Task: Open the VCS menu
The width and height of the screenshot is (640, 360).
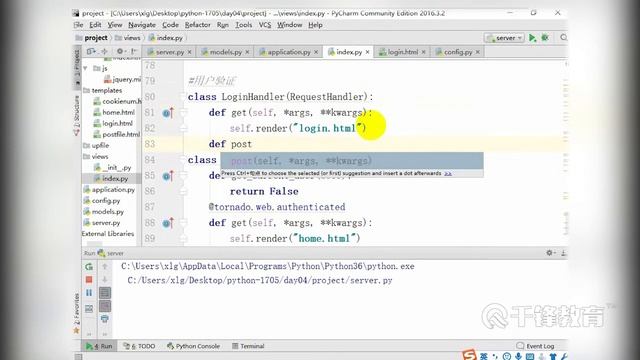Action: tap(265, 25)
